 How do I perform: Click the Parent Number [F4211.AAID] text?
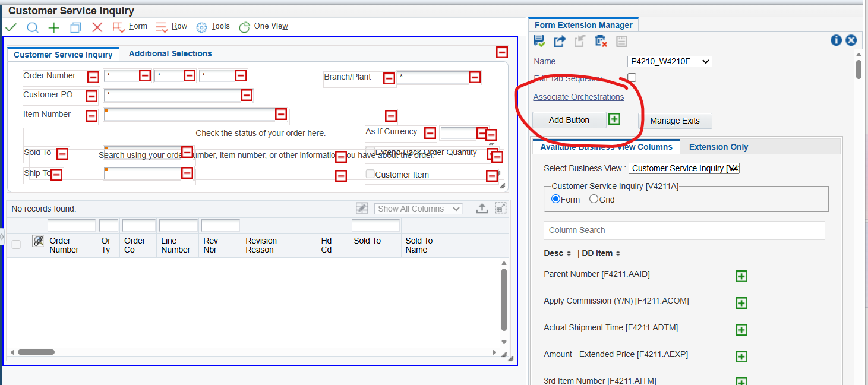pyautogui.click(x=596, y=274)
